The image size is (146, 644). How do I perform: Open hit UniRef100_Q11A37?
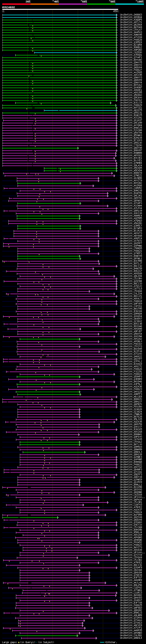click(x=131, y=120)
